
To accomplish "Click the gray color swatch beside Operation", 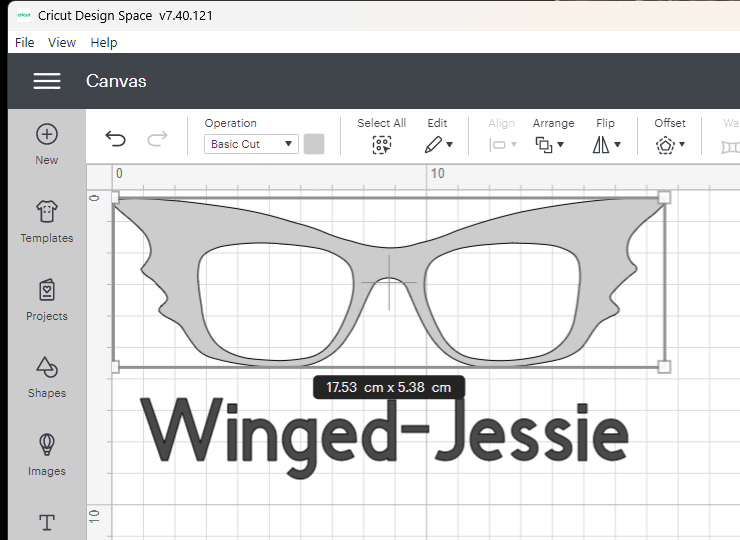I will click(314, 144).
